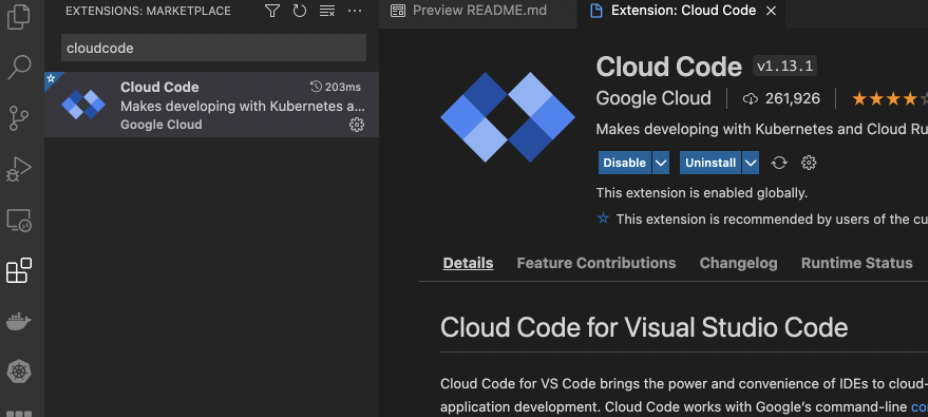Click the Cloud Code logo in details

507,117
